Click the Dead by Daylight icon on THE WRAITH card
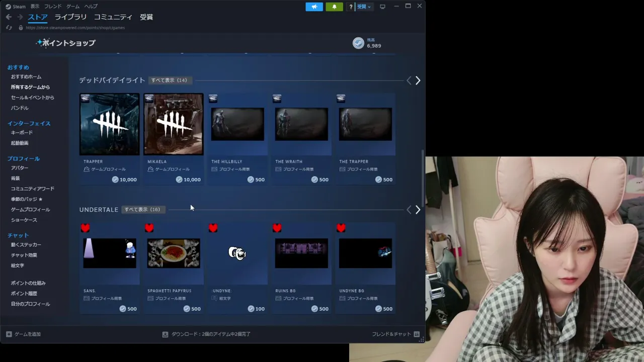Viewport: 644px width, 362px height. point(277,99)
